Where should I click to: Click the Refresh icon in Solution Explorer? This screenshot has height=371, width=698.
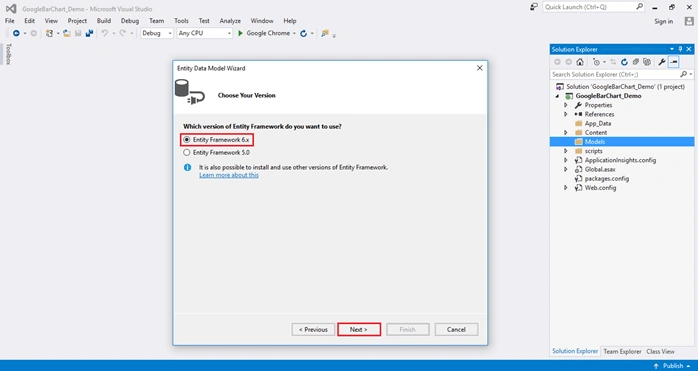click(x=624, y=62)
